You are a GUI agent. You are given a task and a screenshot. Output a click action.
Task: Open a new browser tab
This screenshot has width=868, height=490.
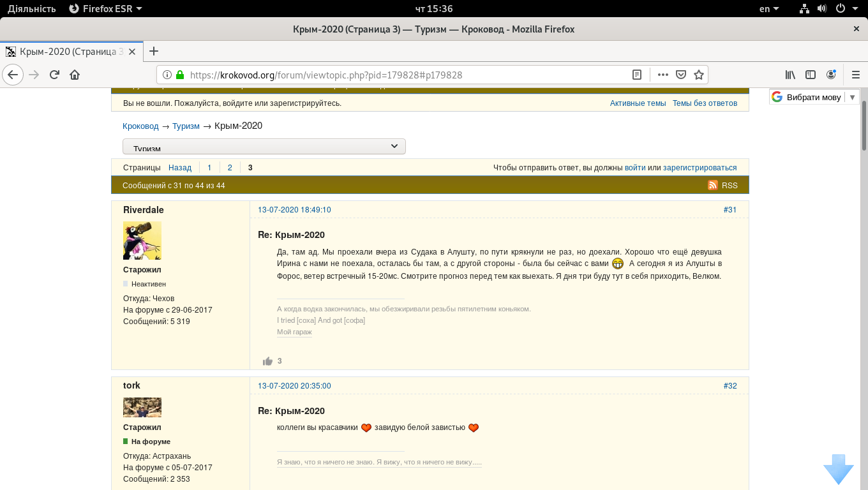[153, 51]
